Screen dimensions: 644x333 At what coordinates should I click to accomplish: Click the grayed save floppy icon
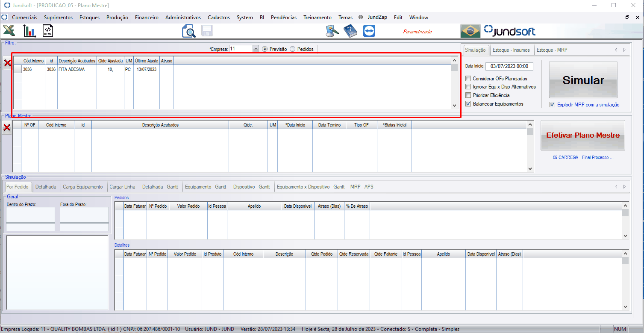point(207,31)
